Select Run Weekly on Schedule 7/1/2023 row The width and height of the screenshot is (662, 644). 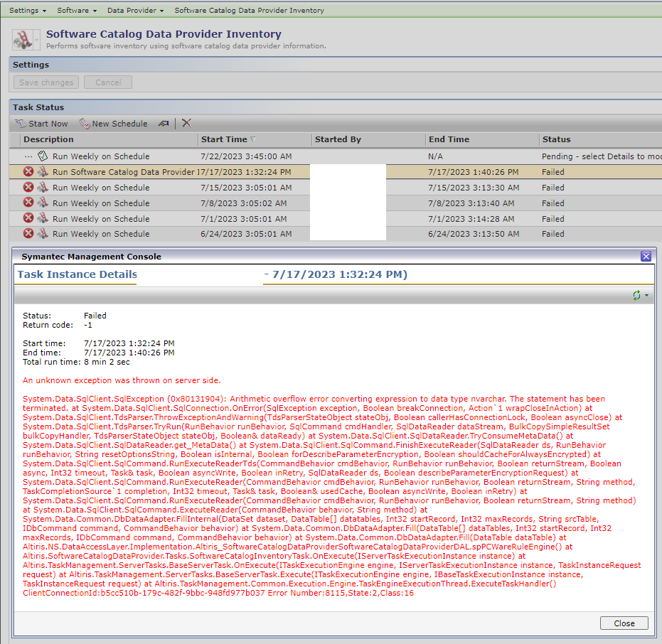coord(336,219)
